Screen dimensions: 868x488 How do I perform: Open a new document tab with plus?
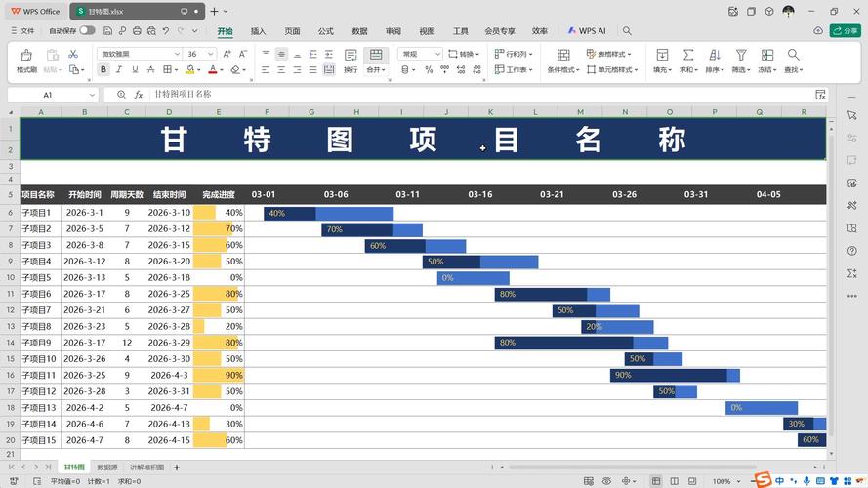point(214,11)
